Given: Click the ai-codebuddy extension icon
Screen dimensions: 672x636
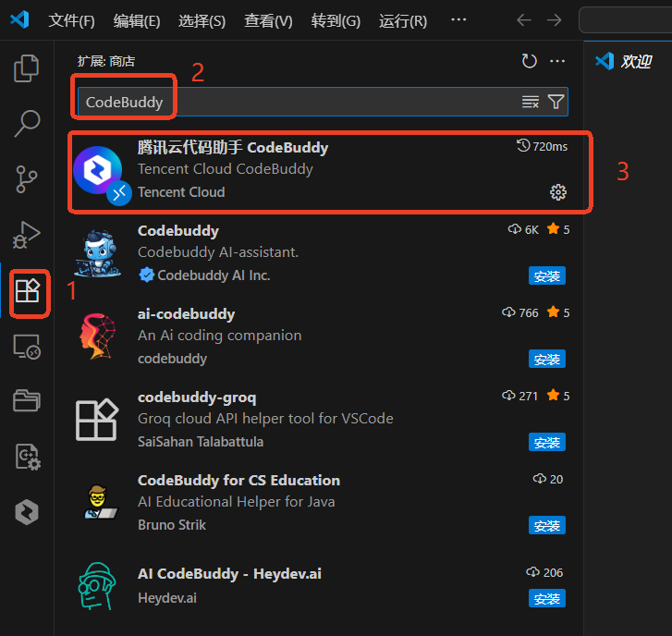Looking at the screenshot, I should [x=98, y=336].
